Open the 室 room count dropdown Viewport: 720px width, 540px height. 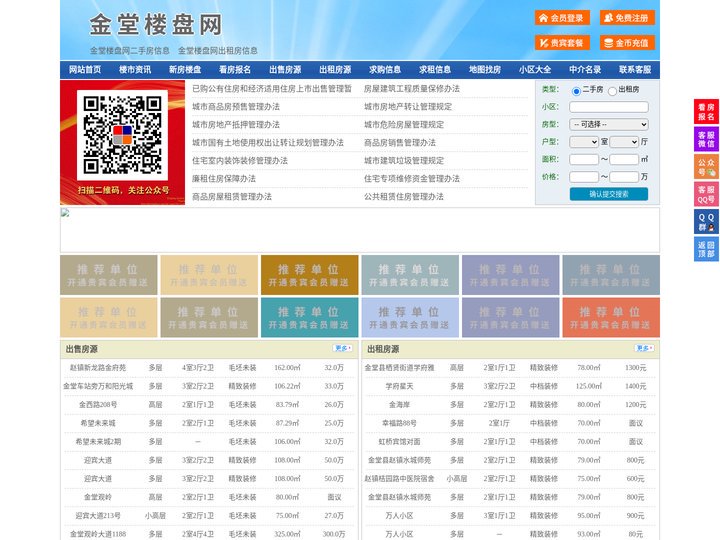pyautogui.click(x=584, y=142)
